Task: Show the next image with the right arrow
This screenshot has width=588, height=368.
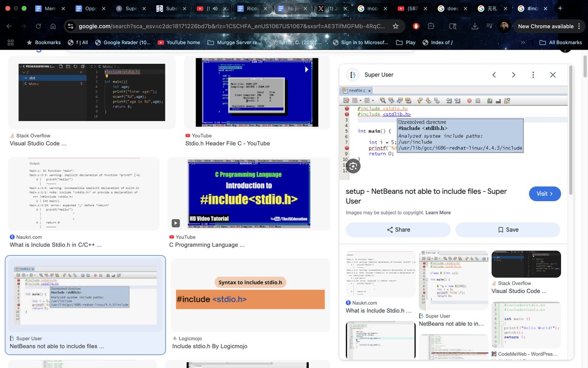Action: click(x=513, y=75)
